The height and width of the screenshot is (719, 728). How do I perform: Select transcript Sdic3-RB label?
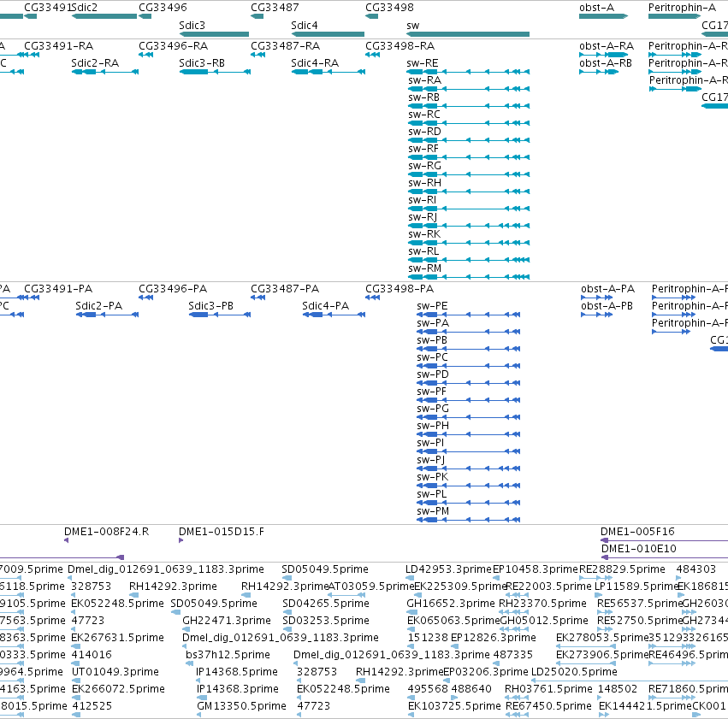[x=202, y=63]
